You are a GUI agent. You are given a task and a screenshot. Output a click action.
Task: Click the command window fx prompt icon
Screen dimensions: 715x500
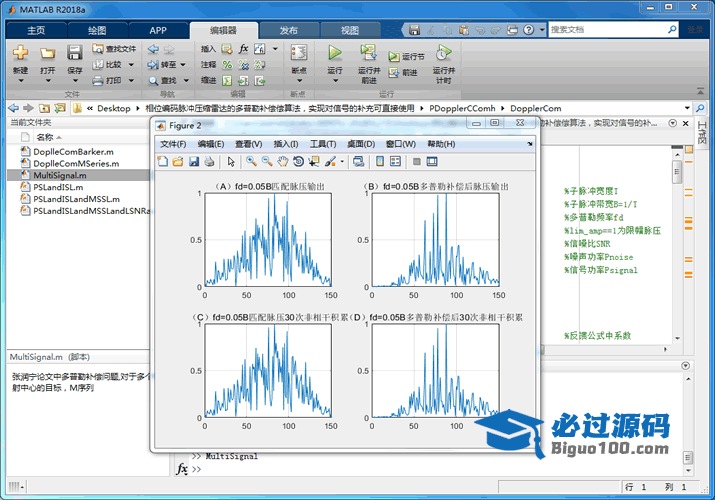click(x=181, y=469)
